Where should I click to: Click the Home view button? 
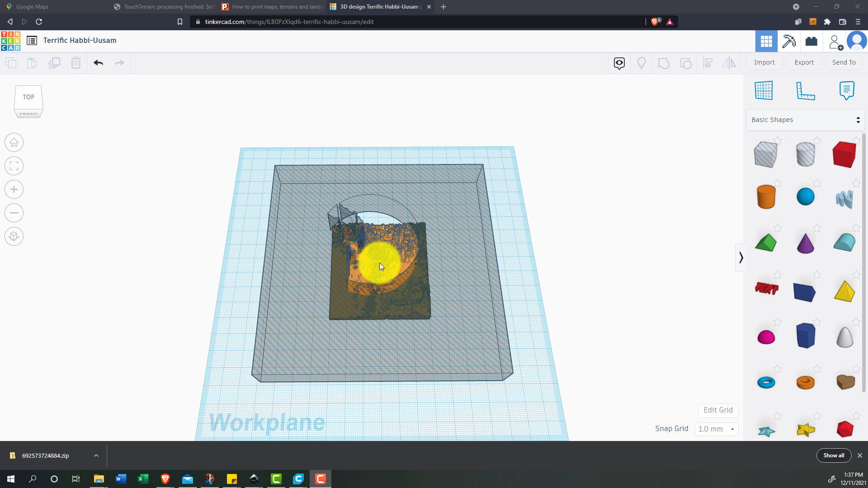[x=14, y=143]
